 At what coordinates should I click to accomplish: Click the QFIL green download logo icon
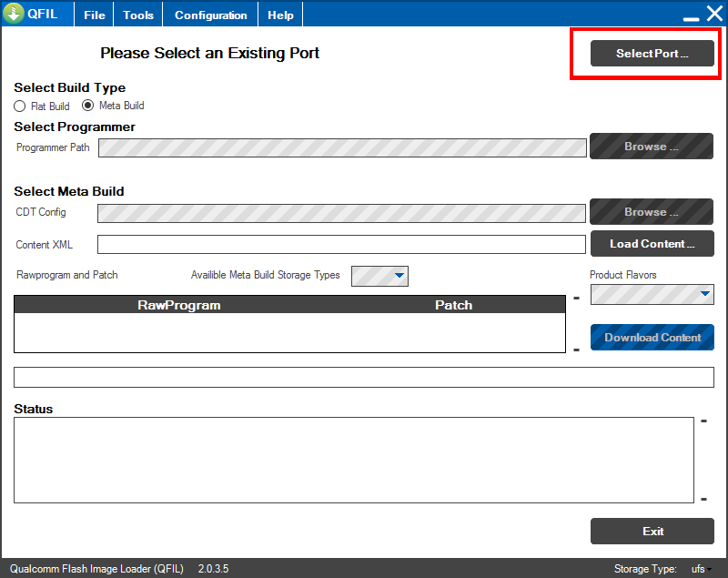pyautogui.click(x=14, y=14)
